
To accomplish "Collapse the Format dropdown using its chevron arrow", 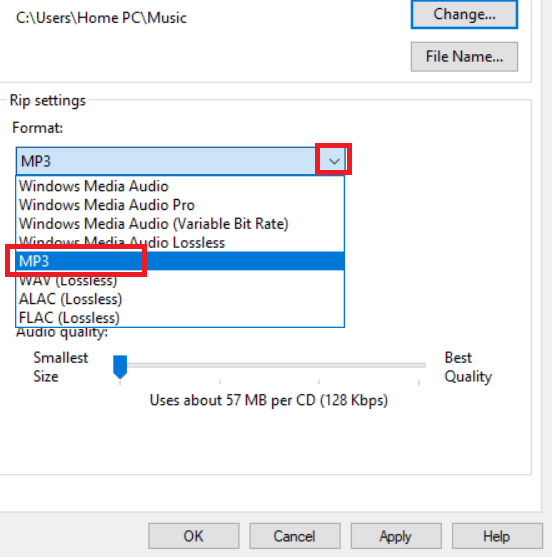I will click(x=334, y=161).
